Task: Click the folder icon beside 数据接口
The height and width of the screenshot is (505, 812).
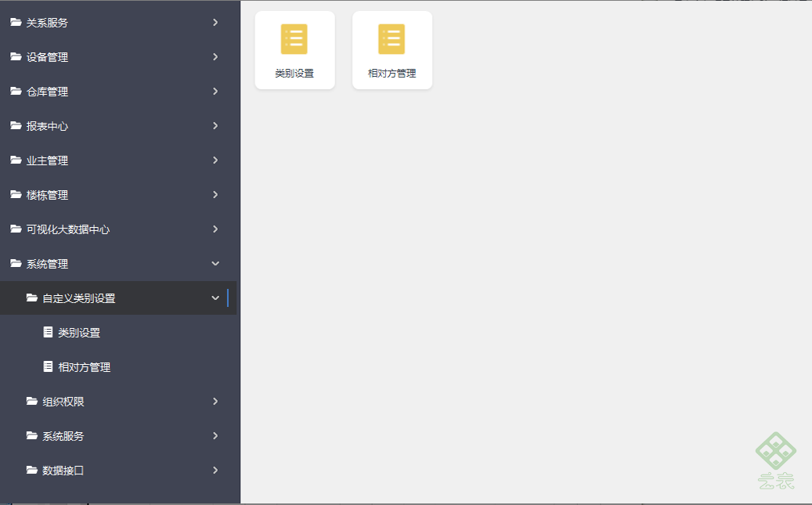Action: click(32, 470)
